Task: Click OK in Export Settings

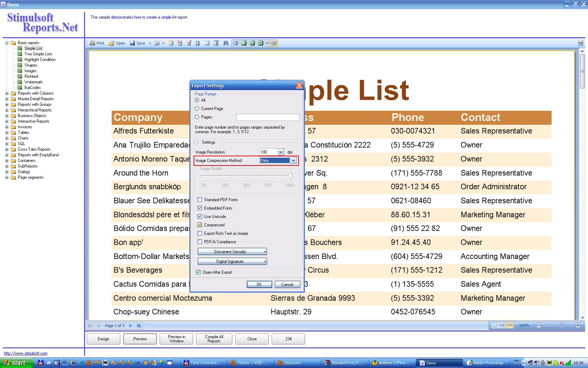Action: (x=259, y=285)
